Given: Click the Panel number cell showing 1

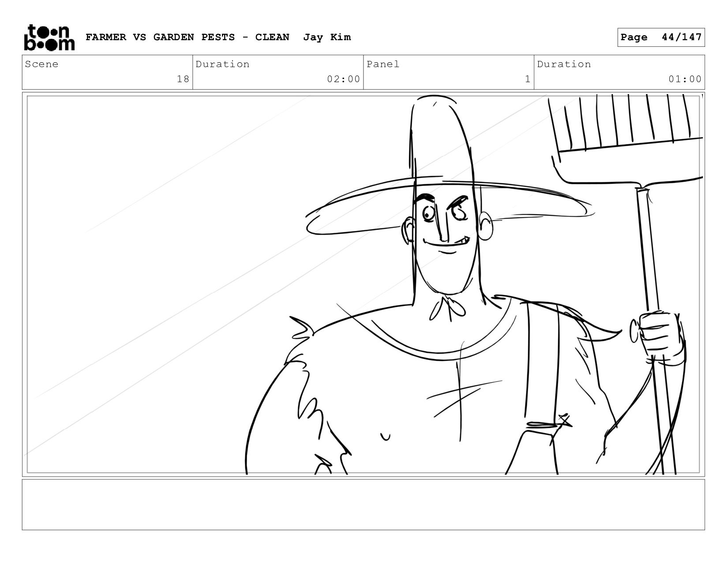Looking at the screenshot, I should (449, 72).
